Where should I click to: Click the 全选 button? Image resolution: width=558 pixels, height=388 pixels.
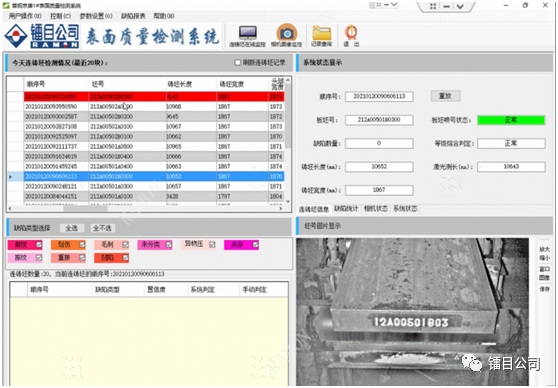pyautogui.click(x=72, y=228)
